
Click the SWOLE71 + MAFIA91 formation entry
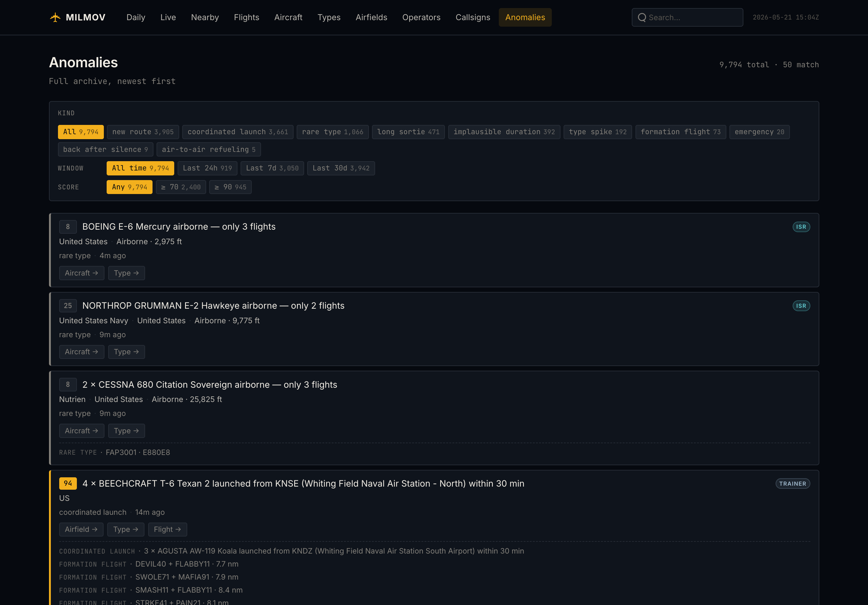[187, 577]
